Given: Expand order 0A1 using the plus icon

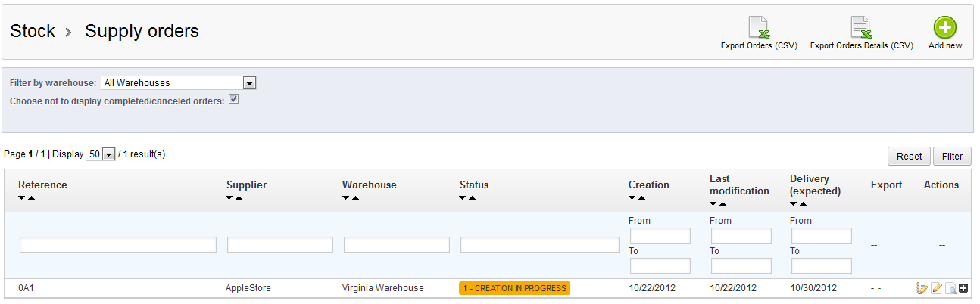Looking at the screenshot, I should (x=963, y=288).
